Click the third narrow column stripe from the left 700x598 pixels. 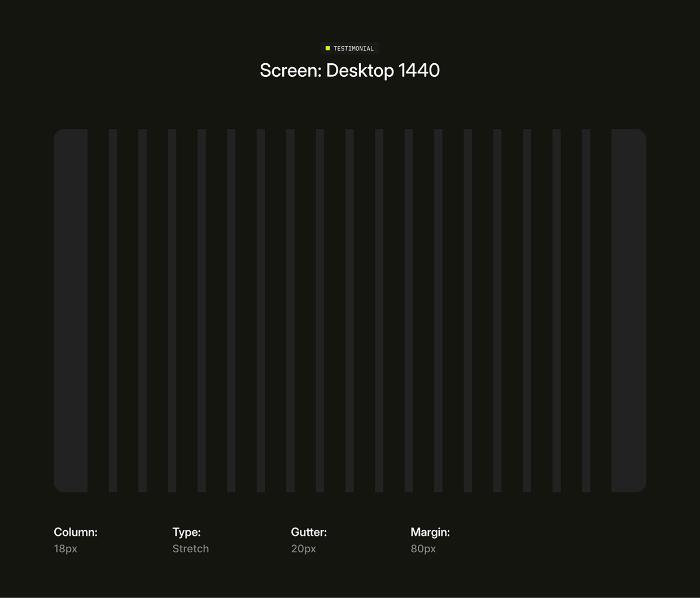tap(172, 311)
